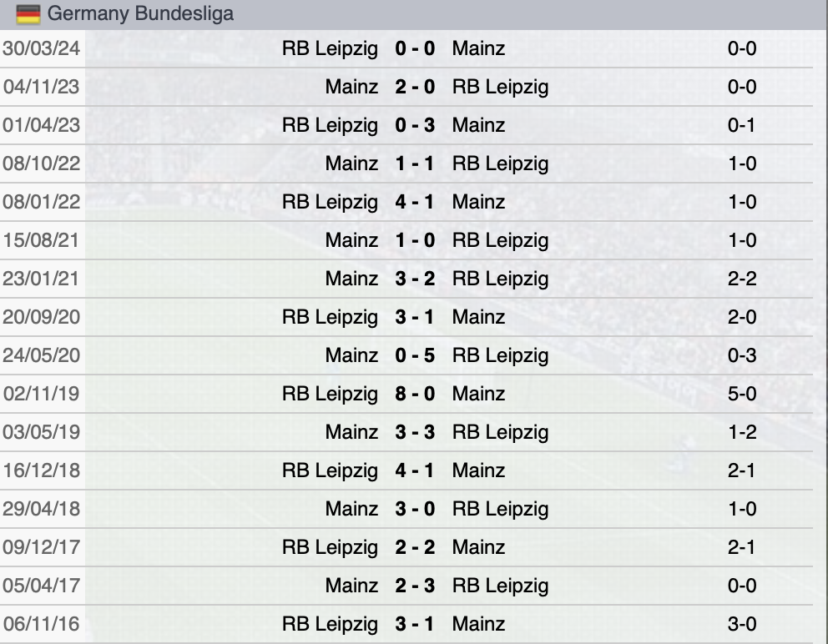Click the Germany Bundesliga header bar
The width and height of the screenshot is (828, 644).
click(x=414, y=13)
